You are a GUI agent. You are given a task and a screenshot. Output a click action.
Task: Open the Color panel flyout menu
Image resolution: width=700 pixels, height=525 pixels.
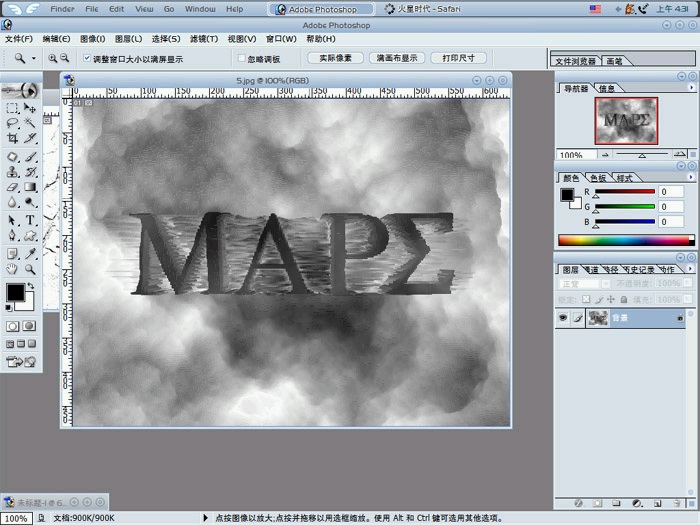point(680,177)
